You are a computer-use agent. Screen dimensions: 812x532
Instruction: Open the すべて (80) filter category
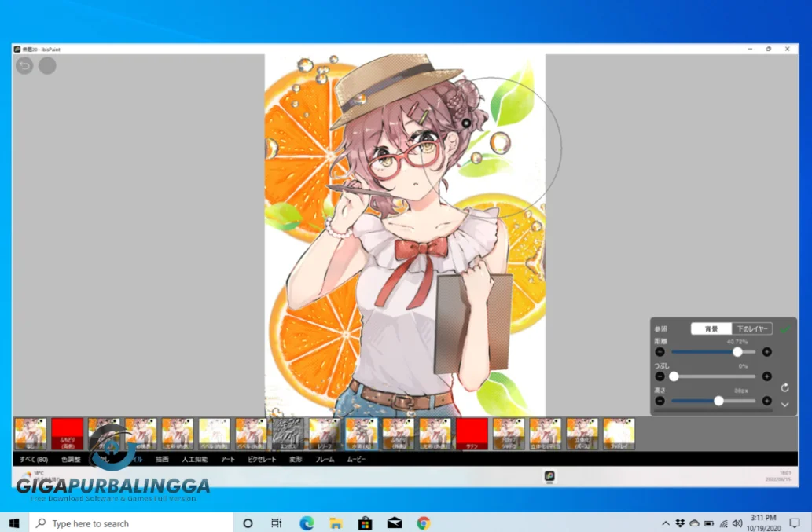34,459
